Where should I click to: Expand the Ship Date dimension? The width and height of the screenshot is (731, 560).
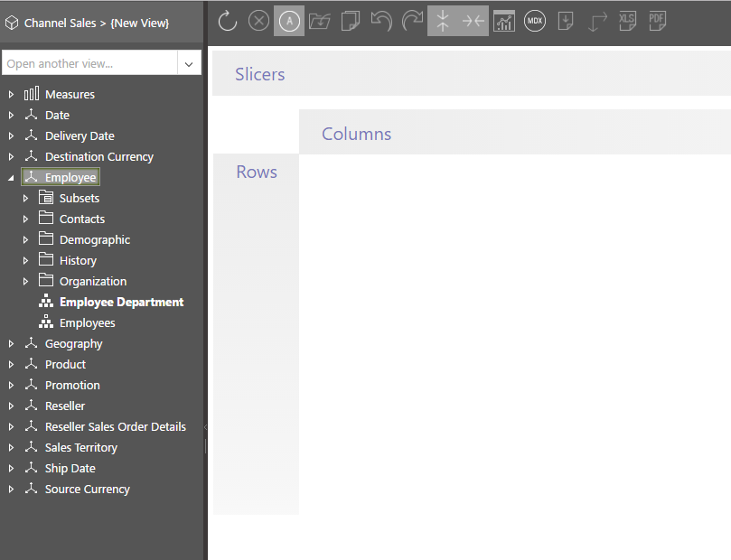[11, 469]
